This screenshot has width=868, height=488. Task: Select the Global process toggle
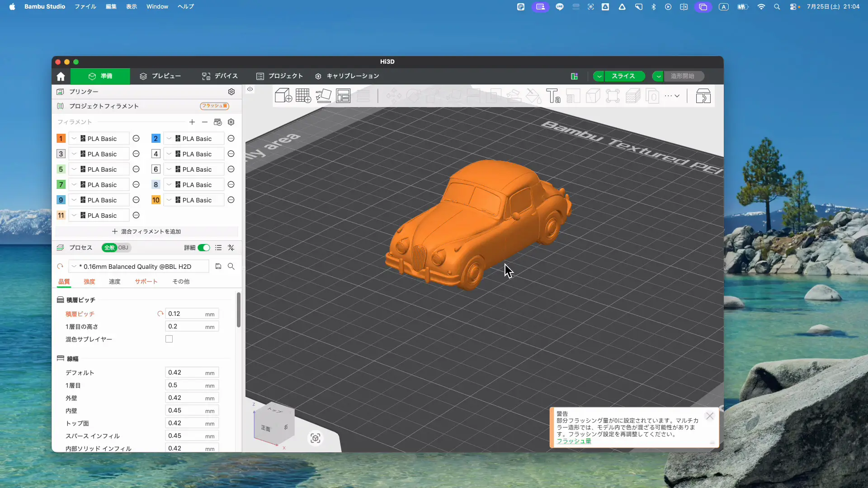109,248
